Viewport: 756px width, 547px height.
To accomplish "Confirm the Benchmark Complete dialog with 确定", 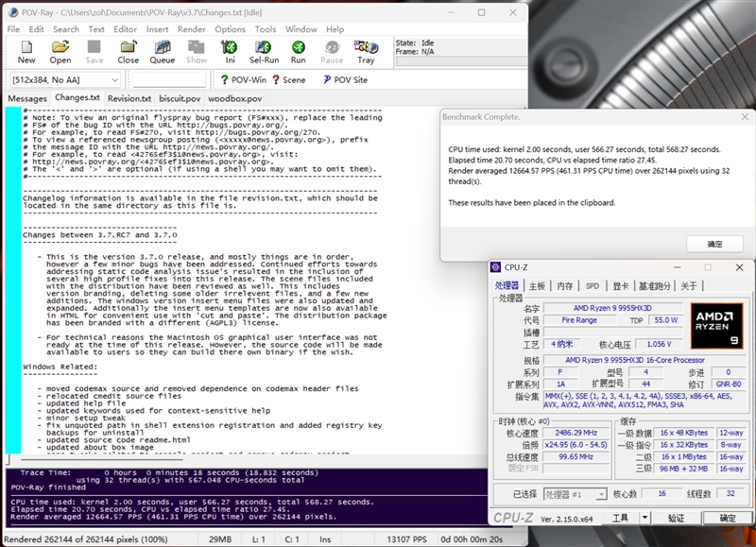I will [713, 244].
